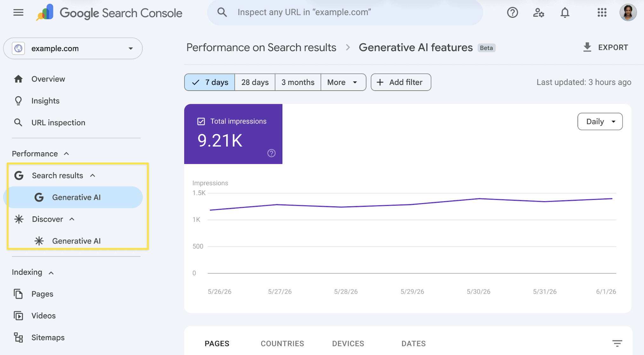
Task: Open the account profile avatar
Action: click(628, 13)
